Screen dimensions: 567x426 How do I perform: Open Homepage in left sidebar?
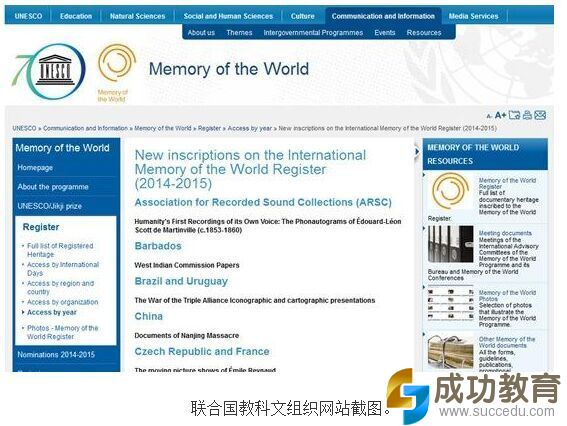35,168
